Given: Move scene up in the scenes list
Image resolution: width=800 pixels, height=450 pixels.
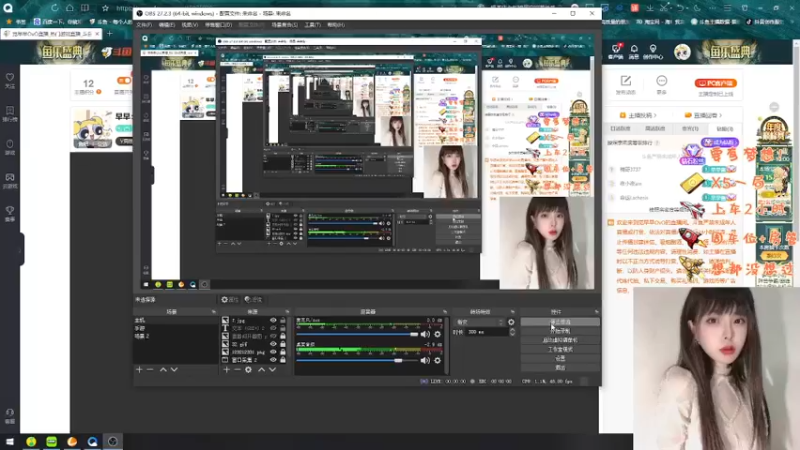Looking at the screenshot, I should 163,369.
